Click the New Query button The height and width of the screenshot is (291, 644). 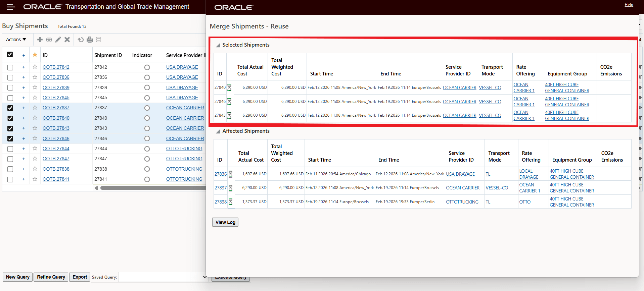pyautogui.click(x=18, y=277)
